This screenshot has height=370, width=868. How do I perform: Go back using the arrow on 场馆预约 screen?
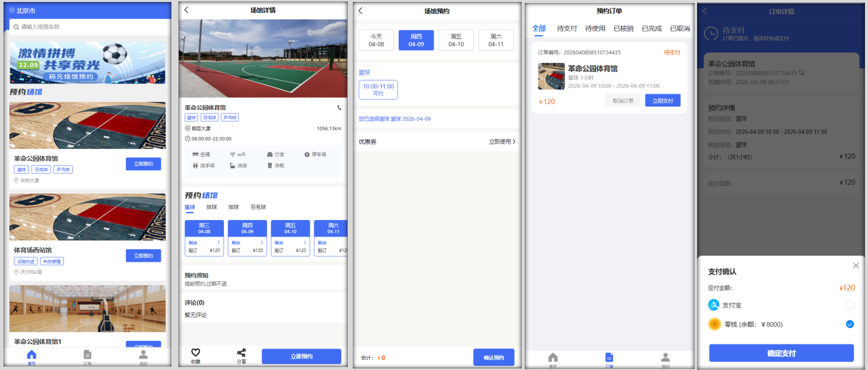pos(360,10)
